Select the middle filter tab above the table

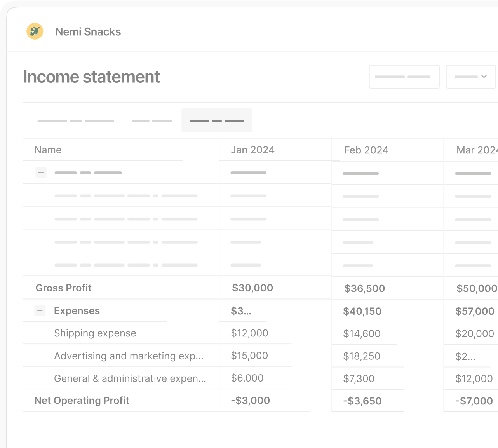coord(151,120)
